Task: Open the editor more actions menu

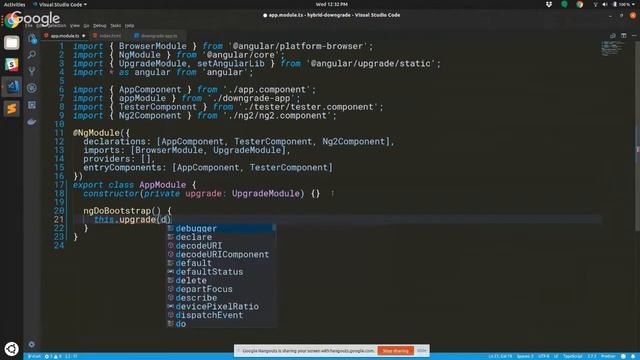Action: click(x=634, y=36)
